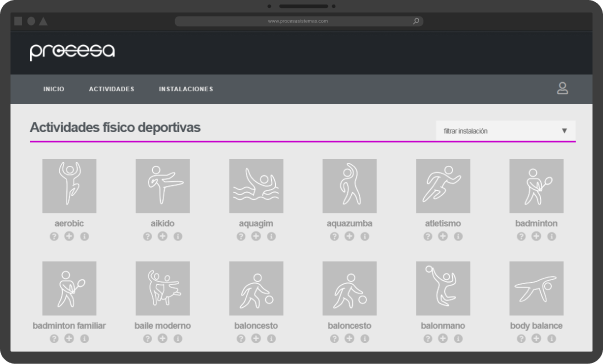Click the info icon under aikido
This screenshot has height=364, width=603.
pos(178,236)
